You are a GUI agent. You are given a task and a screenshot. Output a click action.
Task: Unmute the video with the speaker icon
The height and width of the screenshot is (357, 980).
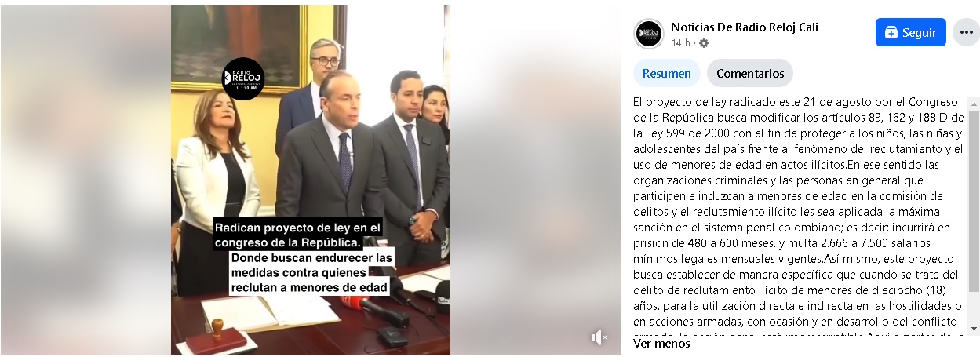click(x=599, y=337)
